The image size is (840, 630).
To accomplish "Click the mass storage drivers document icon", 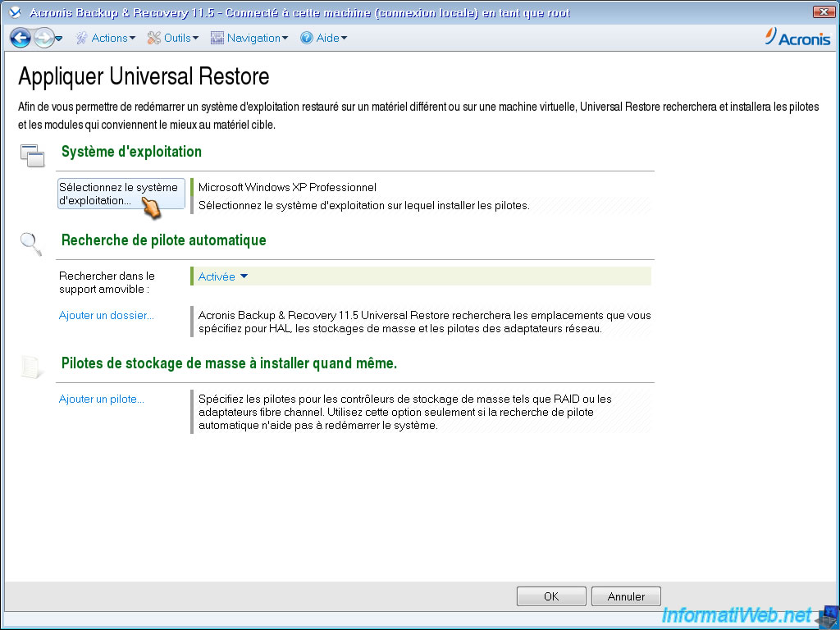I will (31, 367).
